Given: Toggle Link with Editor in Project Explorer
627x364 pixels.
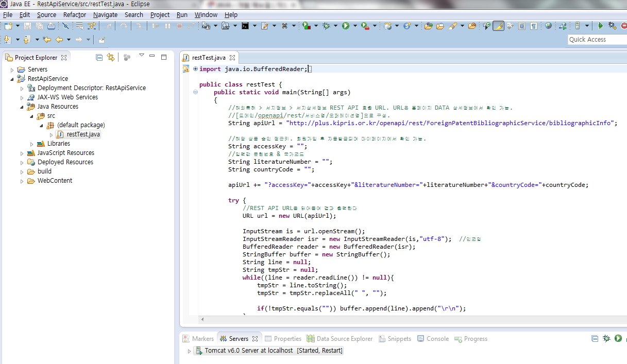Looking at the screenshot, I should 111,57.
